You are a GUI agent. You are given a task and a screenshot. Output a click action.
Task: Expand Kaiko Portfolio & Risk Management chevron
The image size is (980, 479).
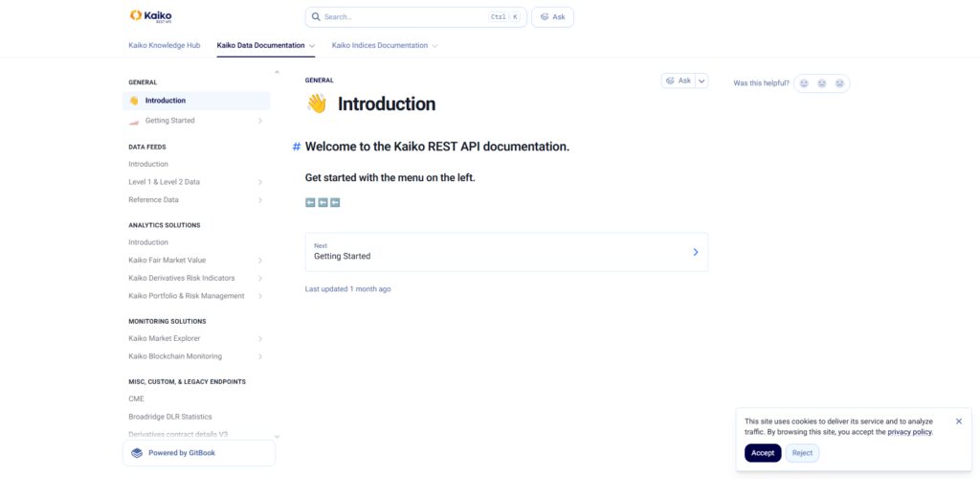(260, 296)
